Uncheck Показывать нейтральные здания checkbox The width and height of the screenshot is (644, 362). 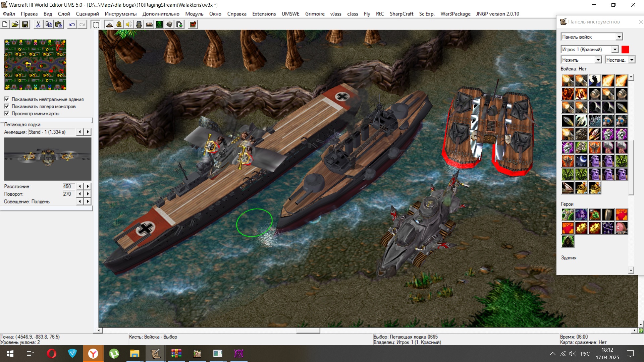click(x=7, y=99)
